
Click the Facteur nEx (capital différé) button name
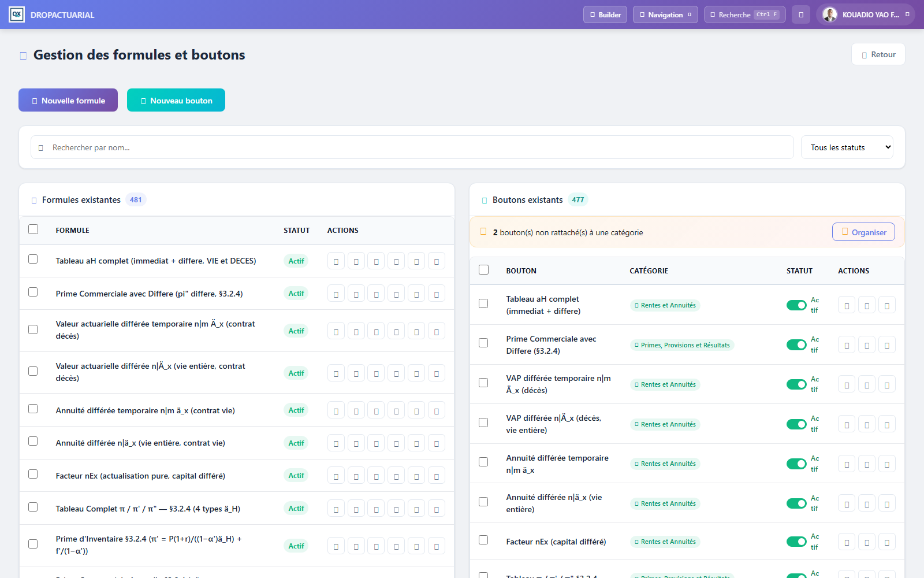pos(556,542)
